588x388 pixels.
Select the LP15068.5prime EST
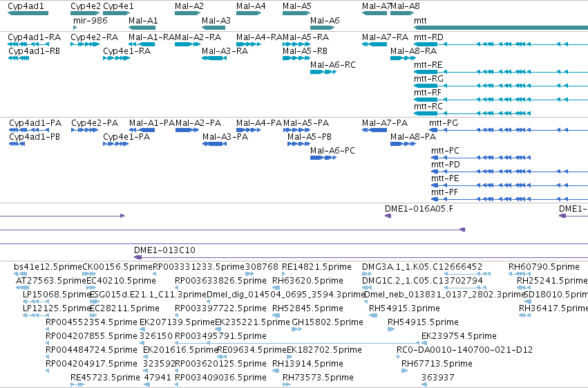(36, 302)
